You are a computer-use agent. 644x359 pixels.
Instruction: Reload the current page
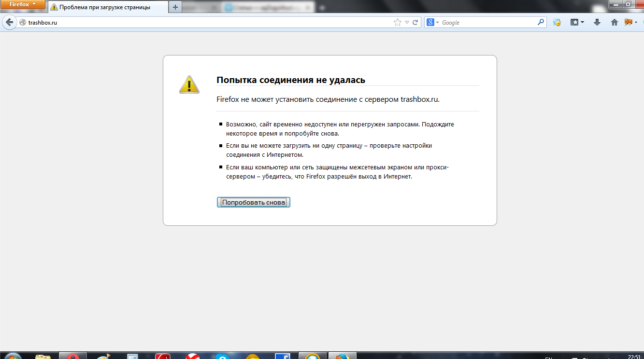coord(415,22)
